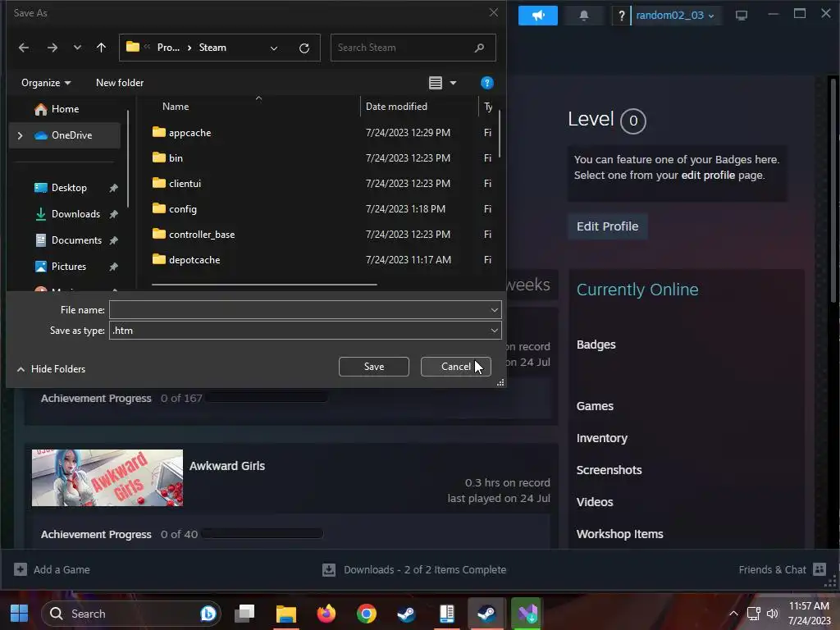Open random02_03 account dropdown

[675, 16]
